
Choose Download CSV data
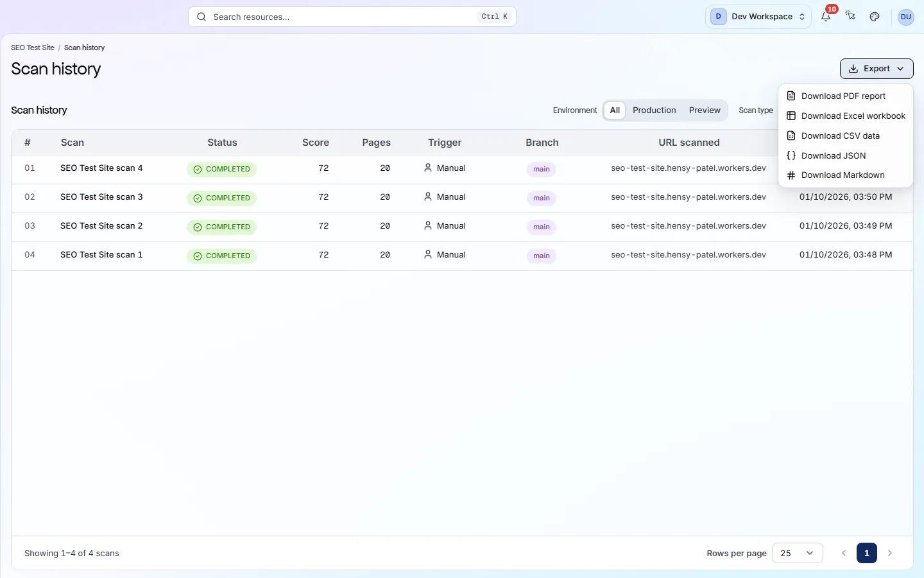click(x=846, y=136)
